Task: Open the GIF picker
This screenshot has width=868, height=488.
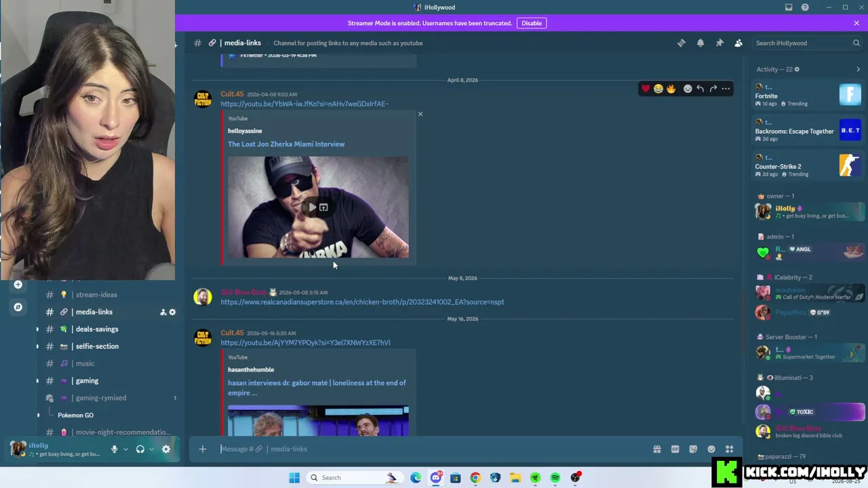Action: click(675, 449)
